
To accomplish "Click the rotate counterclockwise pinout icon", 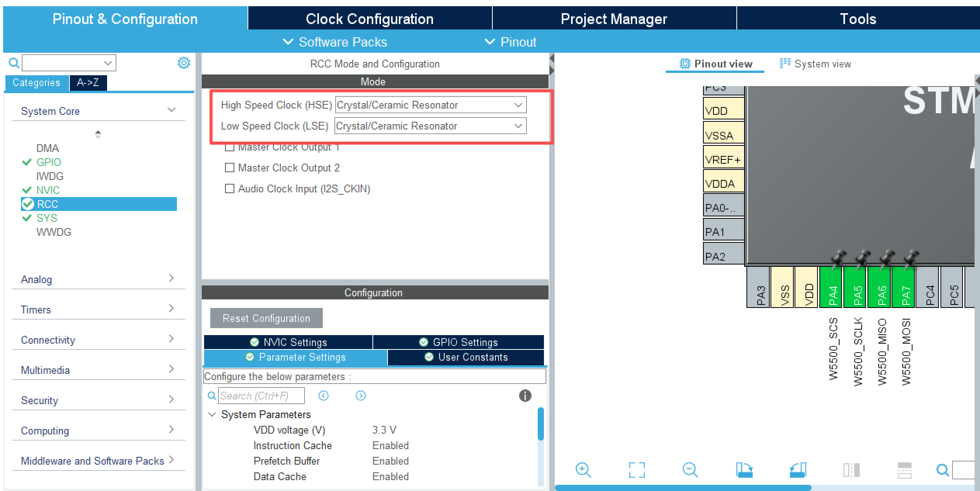I will click(798, 470).
